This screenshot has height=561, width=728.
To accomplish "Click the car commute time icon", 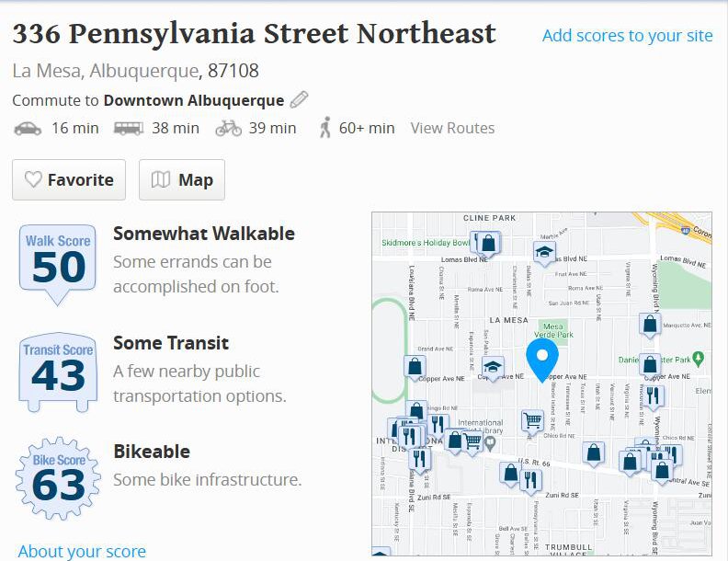I will point(28,128).
